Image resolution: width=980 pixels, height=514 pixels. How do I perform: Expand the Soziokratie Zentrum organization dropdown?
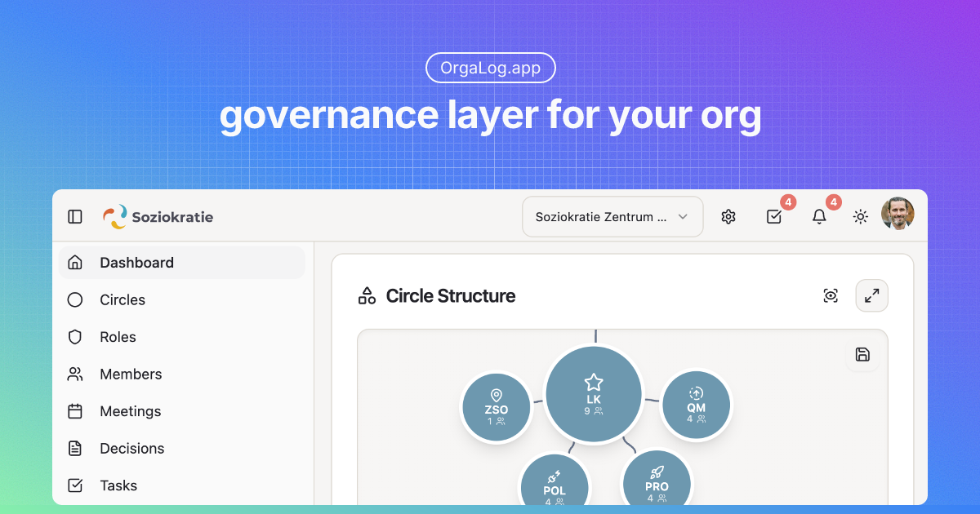(x=612, y=216)
